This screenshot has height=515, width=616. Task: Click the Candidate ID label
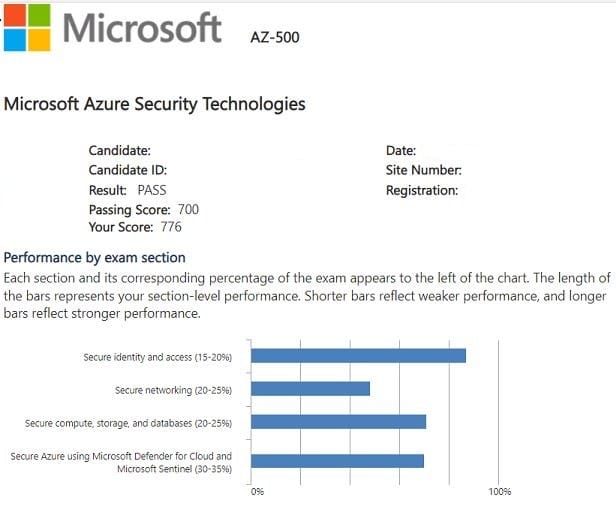coord(127,170)
